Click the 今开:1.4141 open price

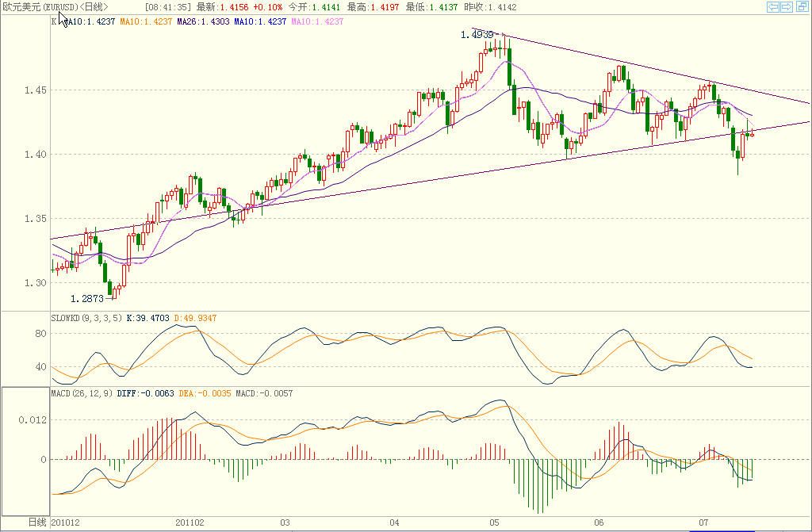[x=315, y=7]
